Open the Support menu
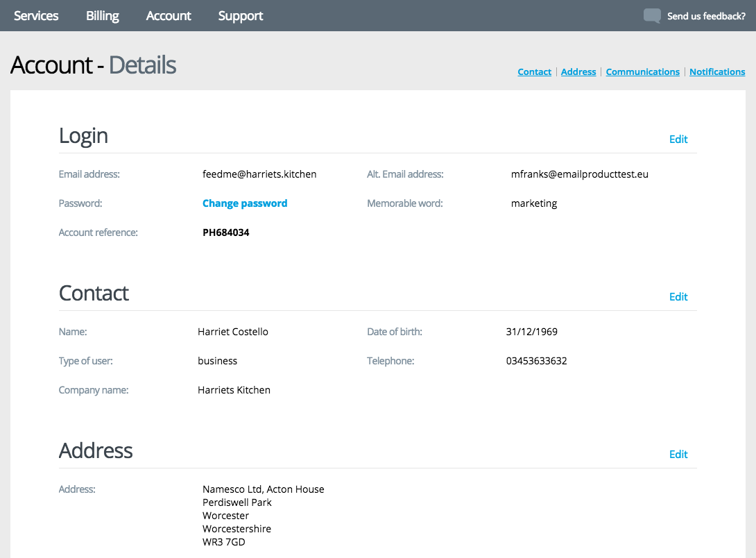 [x=241, y=16]
